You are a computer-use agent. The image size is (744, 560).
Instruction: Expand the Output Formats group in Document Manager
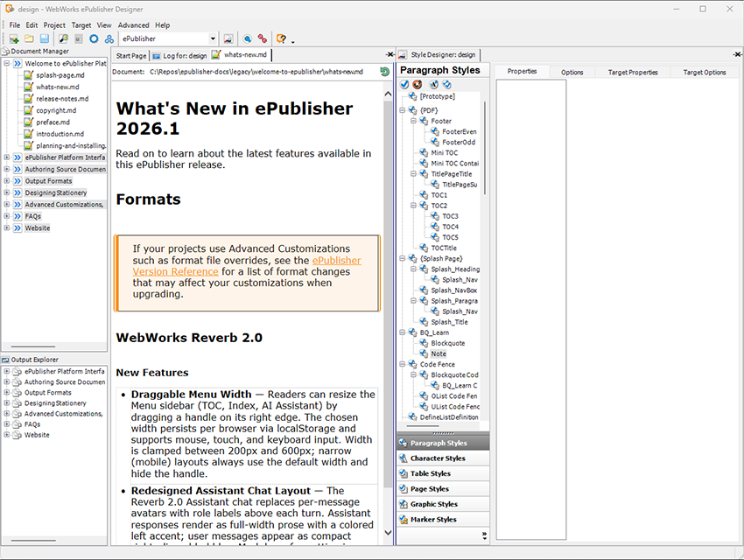tap(7, 180)
